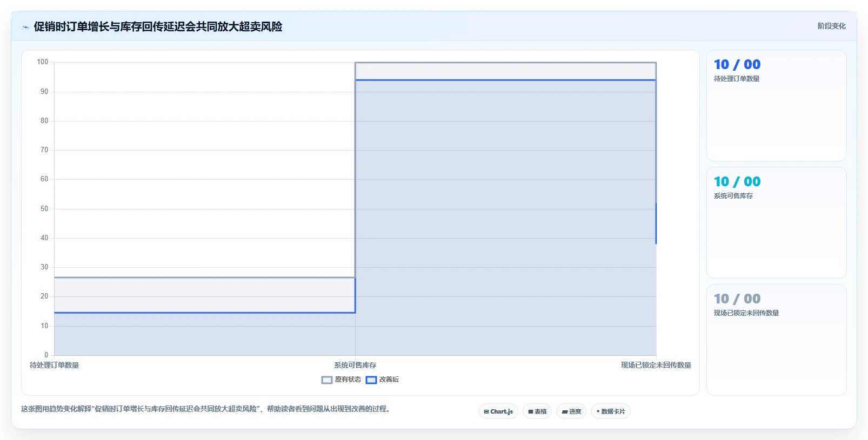The height and width of the screenshot is (440, 868).
Task: Click the 系统可售库存 x-axis label
Action: (x=355, y=365)
